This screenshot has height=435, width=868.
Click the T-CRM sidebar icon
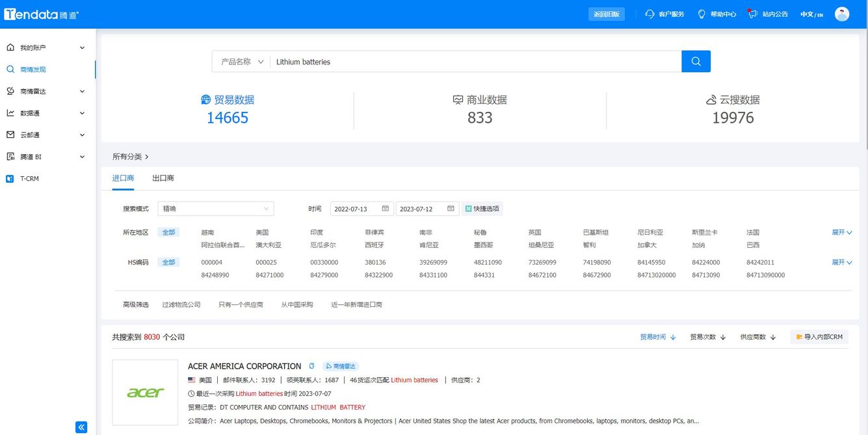coord(10,178)
